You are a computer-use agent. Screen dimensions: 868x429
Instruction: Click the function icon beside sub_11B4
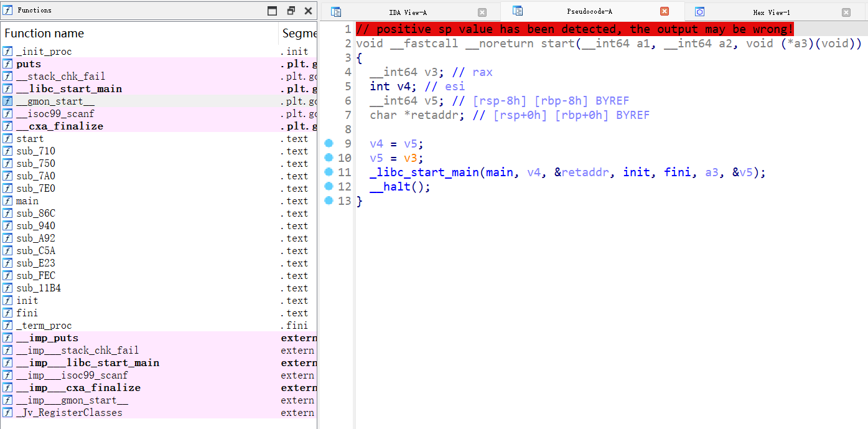click(7, 288)
